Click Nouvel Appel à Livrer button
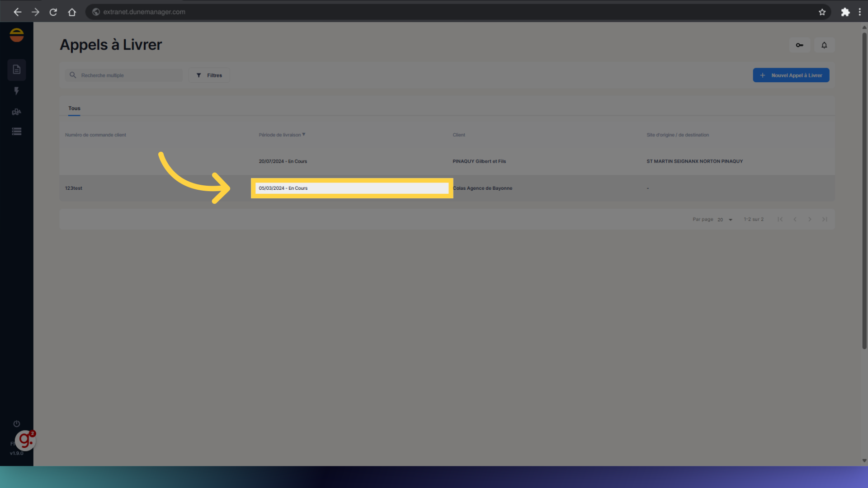 (x=791, y=75)
